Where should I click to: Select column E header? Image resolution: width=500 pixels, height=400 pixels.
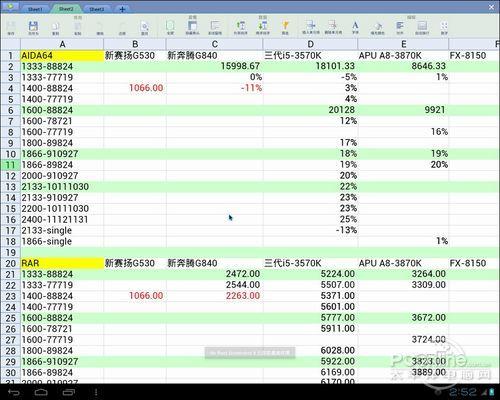[x=403, y=44]
